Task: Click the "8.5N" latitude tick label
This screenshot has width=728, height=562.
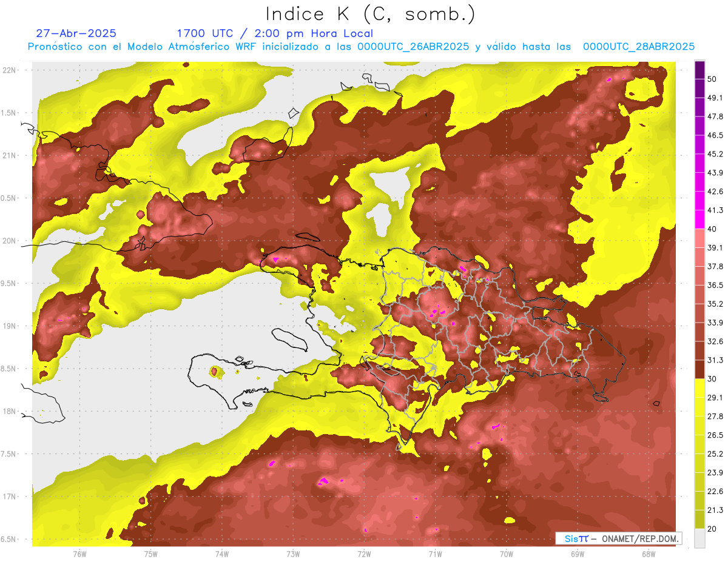Action: pyautogui.click(x=8, y=369)
